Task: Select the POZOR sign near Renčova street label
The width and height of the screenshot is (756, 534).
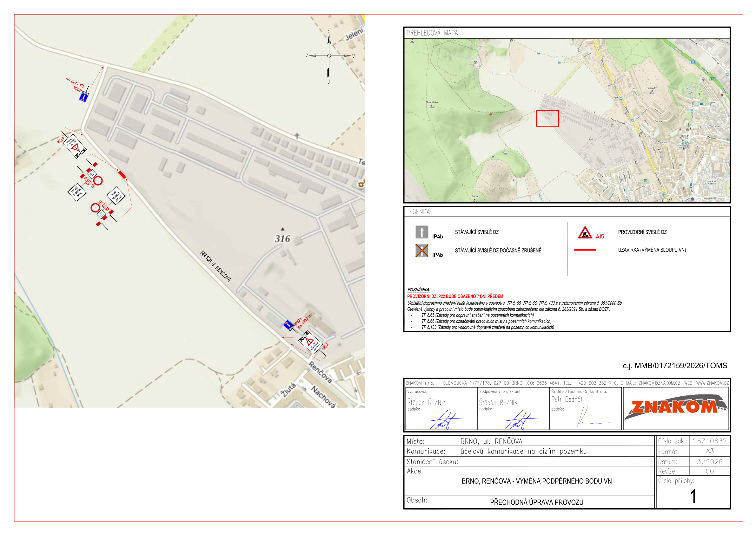Action: (310, 342)
